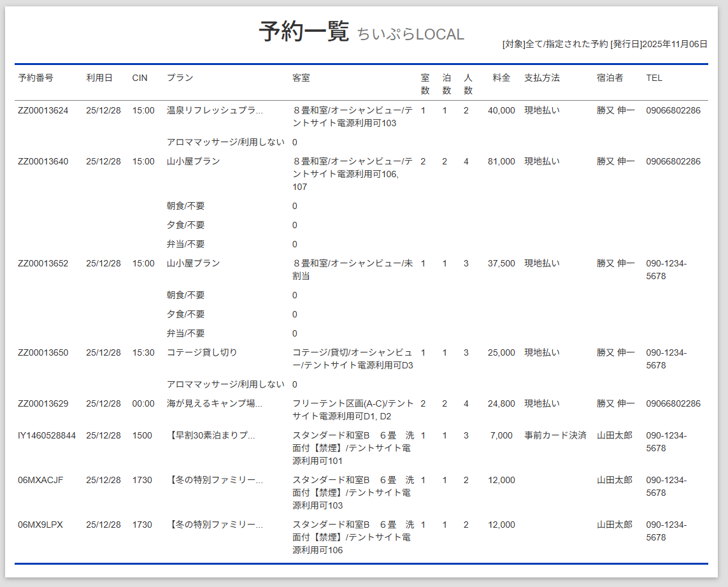Image resolution: width=728 pixels, height=587 pixels.
Task: Click the CIN column header
Action: 139,78
